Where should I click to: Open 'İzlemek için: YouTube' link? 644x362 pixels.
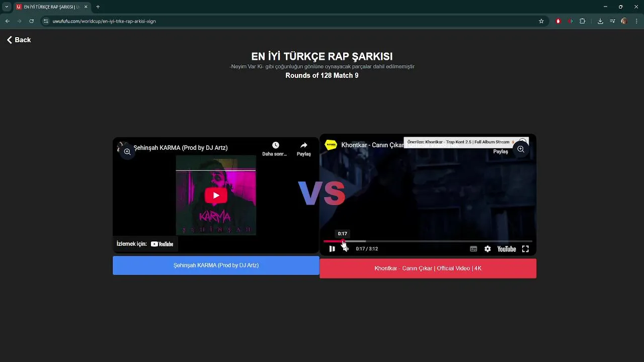145,244
